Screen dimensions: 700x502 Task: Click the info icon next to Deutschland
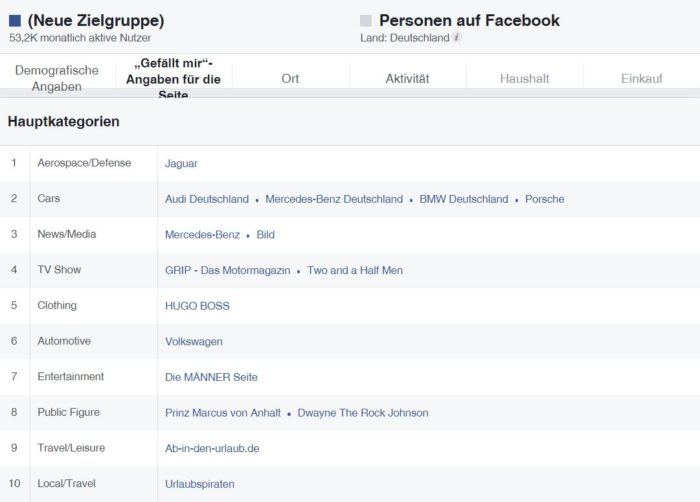coord(457,38)
